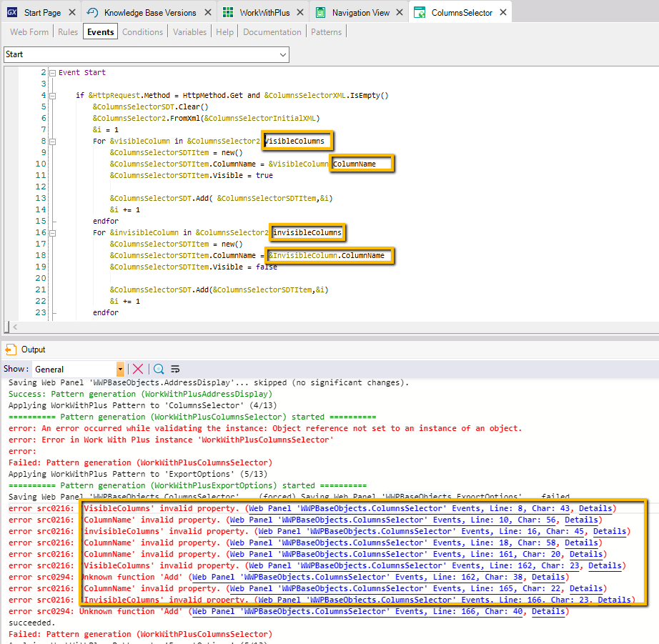Click the Knowledge Base Versions history icon
This screenshot has height=644, width=659.
92,12
